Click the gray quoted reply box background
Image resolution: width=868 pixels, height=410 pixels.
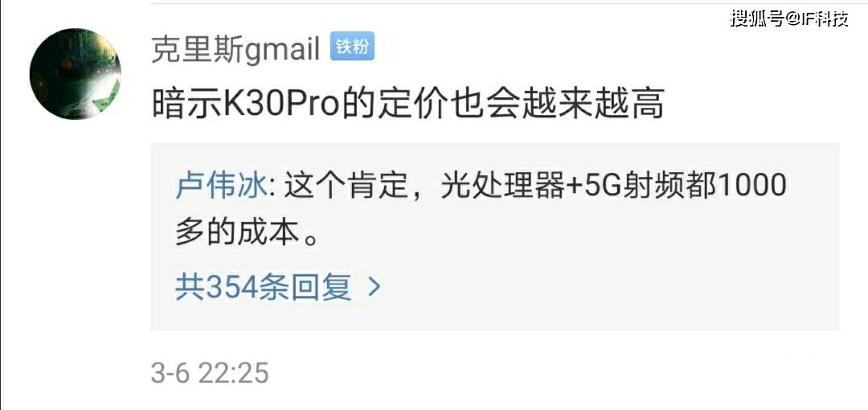(x=495, y=236)
